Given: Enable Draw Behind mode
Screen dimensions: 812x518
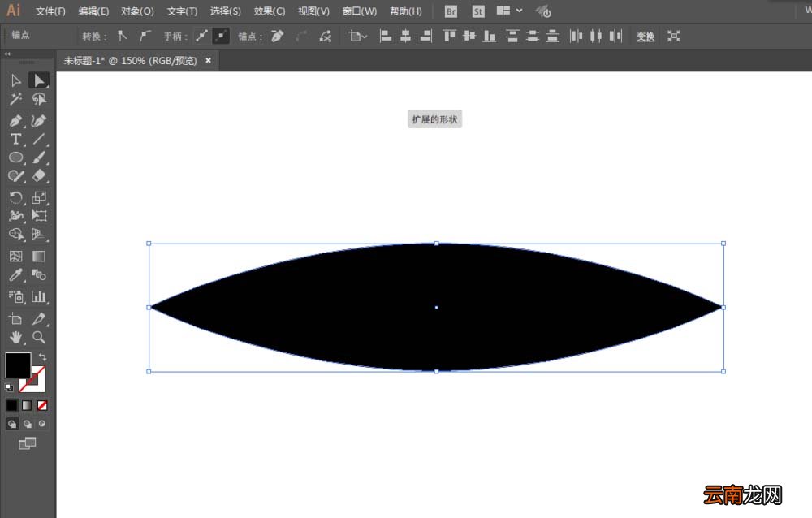Looking at the screenshot, I should [27, 424].
